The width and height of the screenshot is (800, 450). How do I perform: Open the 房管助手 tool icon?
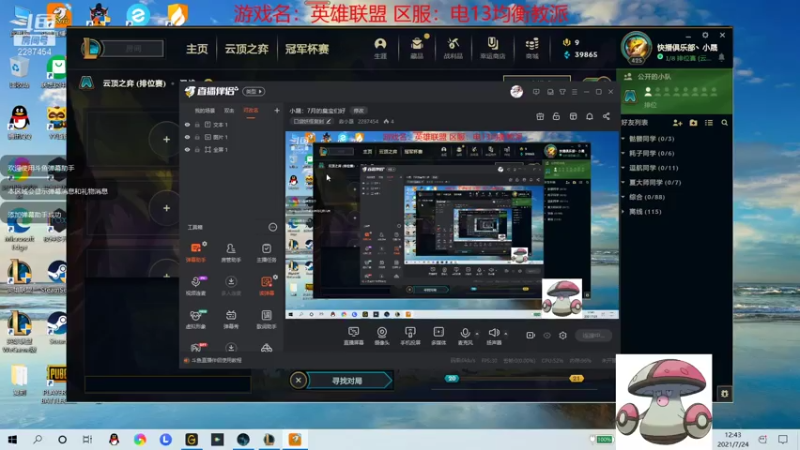click(231, 252)
